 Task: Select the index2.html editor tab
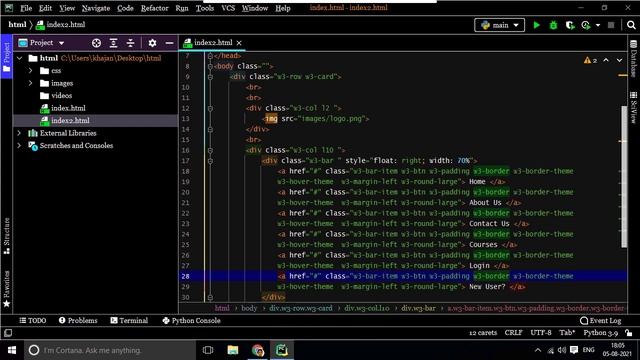(x=212, y=43)
